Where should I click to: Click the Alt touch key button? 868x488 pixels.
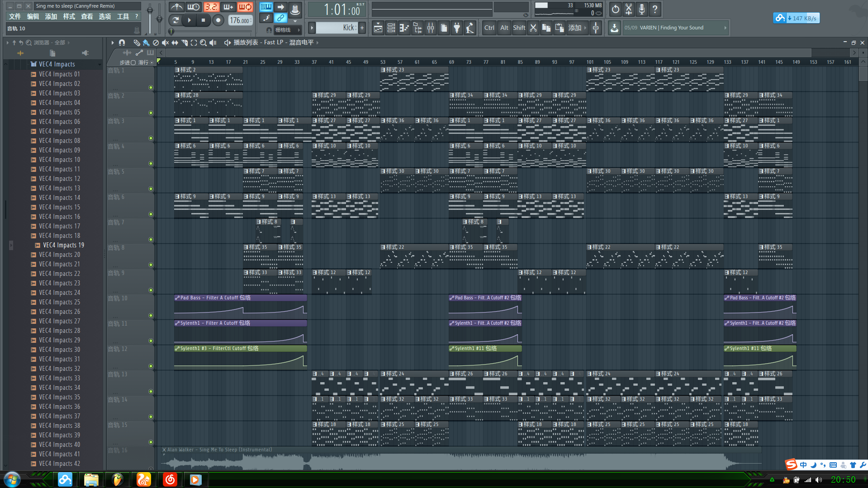tap(504, 28)
